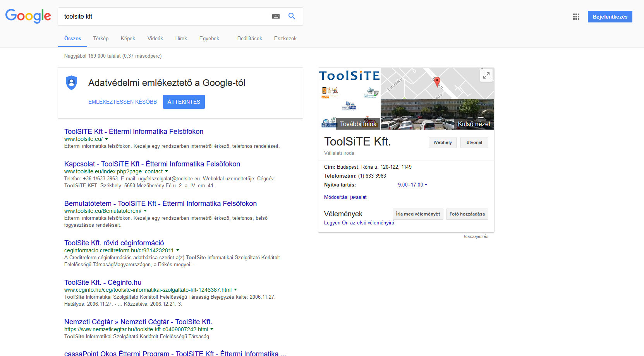The image size is (644, 356).
Task: Click the ÁTTEKINTÉS button
Action: click(x=184, y=102)
